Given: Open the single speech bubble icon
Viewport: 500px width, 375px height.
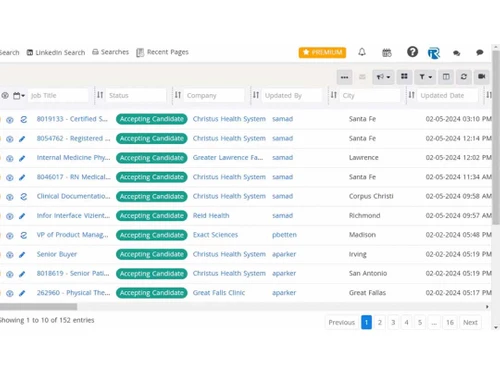Looking at the screenshot, I should (480, 52).
